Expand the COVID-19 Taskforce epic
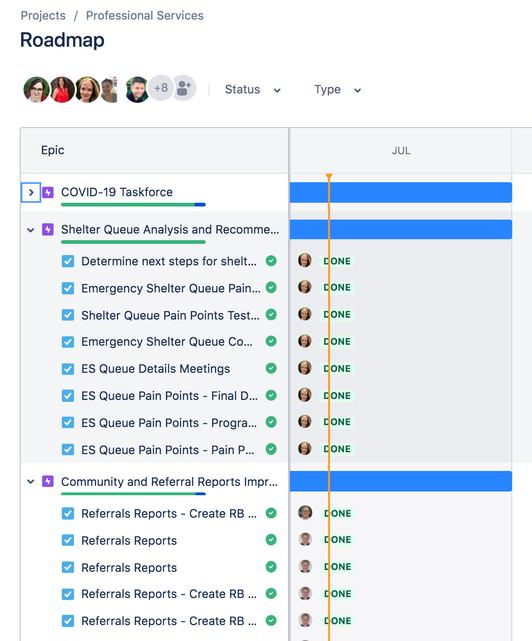The width and height of the screenshot is (532, 641). [31, 192]
